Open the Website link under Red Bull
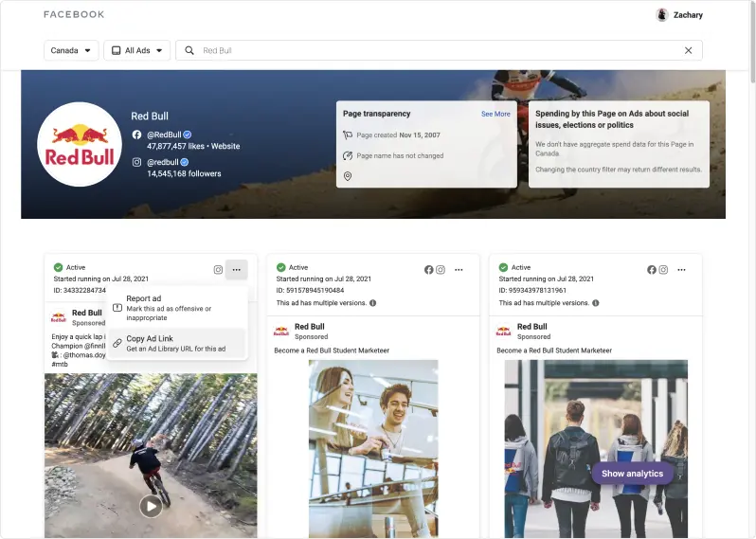 click(225, 147)
